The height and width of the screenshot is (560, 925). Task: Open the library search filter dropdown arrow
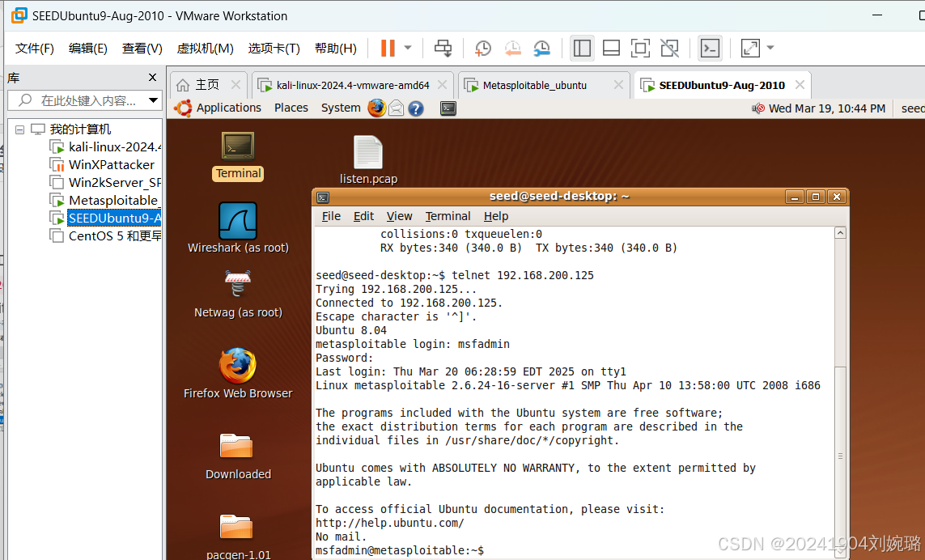pyautogui.click(x=153, y=100)
